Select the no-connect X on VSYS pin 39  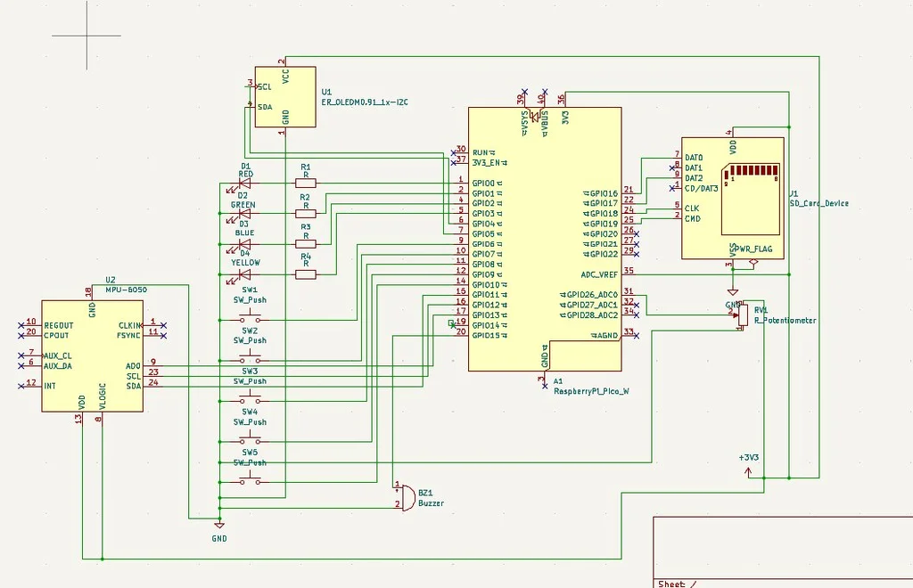tap(524, 92)
